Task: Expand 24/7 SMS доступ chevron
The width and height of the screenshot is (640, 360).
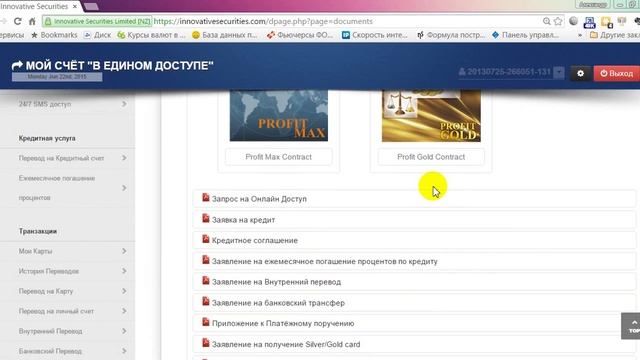Action: 124,104
